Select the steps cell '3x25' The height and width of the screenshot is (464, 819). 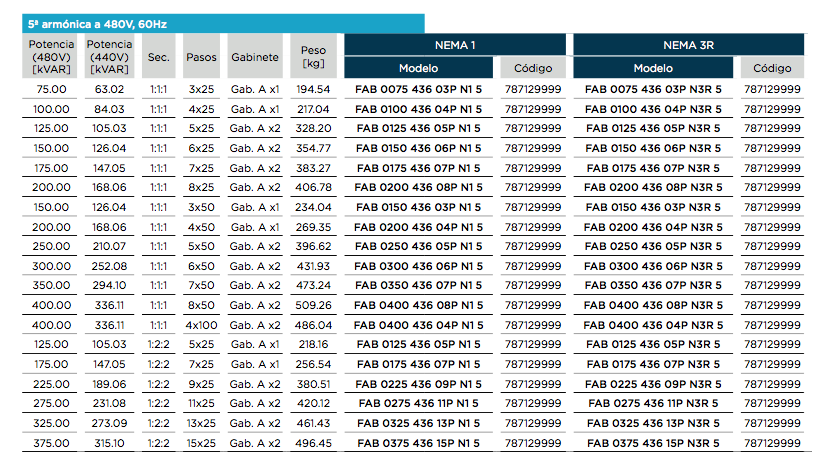tap(201, 89)
